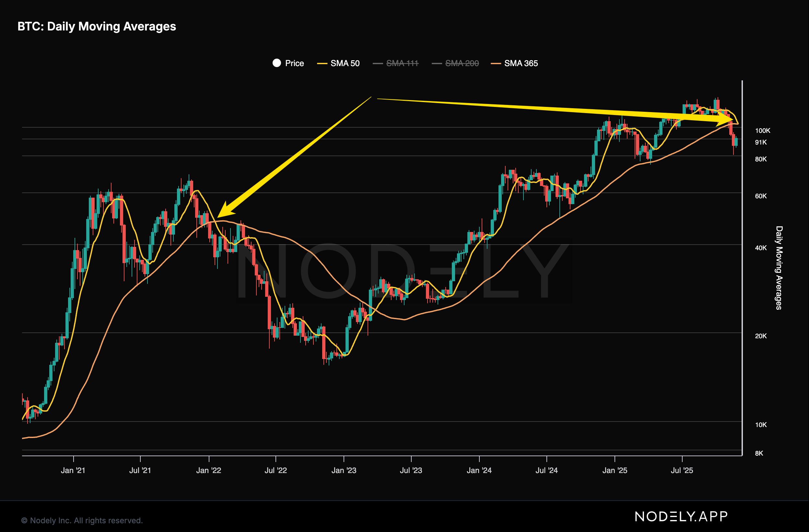Click the yellow arrowhead near Jan '22

point(225,211)
